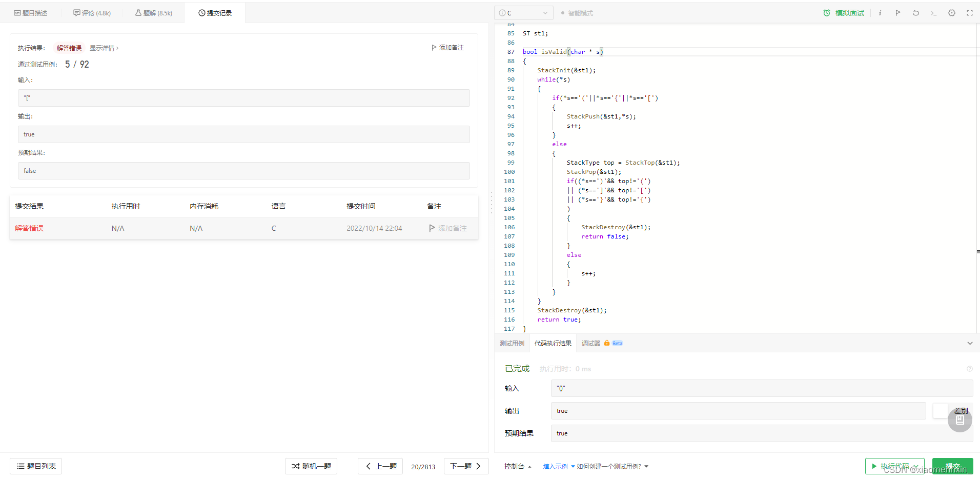Click the submission time 2022/10/14 22:04
The image size is (980, 479).
[374, 228]
